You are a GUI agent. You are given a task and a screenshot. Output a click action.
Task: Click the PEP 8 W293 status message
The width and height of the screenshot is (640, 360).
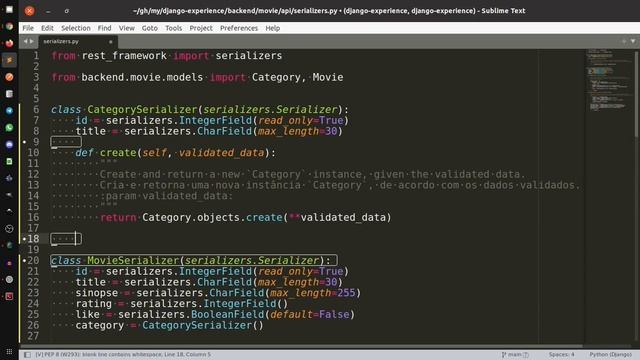[123, 355]
